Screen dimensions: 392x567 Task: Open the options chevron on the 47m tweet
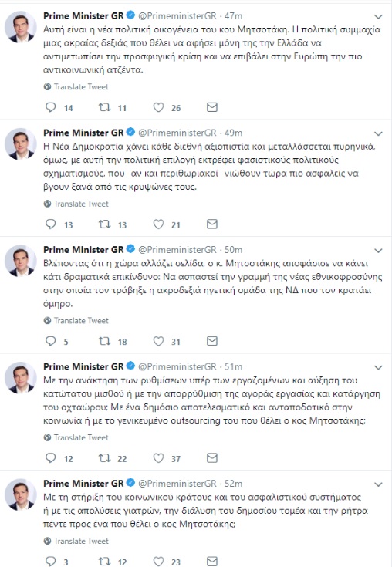(378, 17)
